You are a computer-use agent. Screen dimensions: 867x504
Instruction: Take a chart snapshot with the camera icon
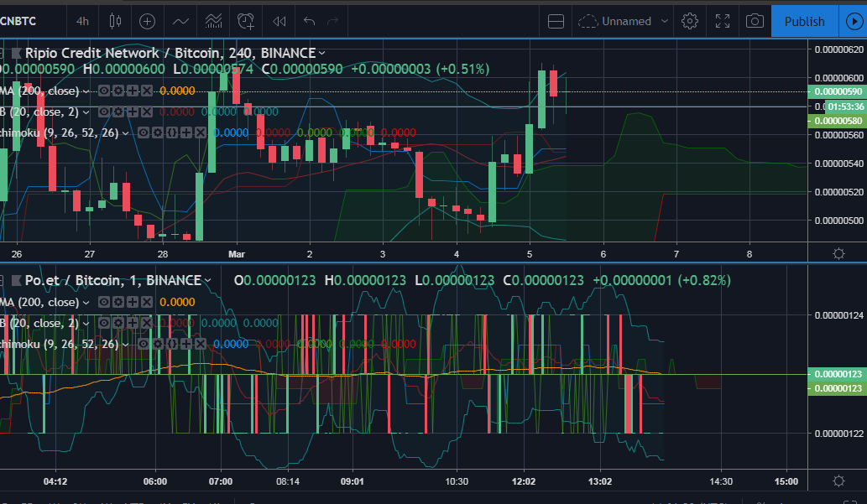(755, 22)
